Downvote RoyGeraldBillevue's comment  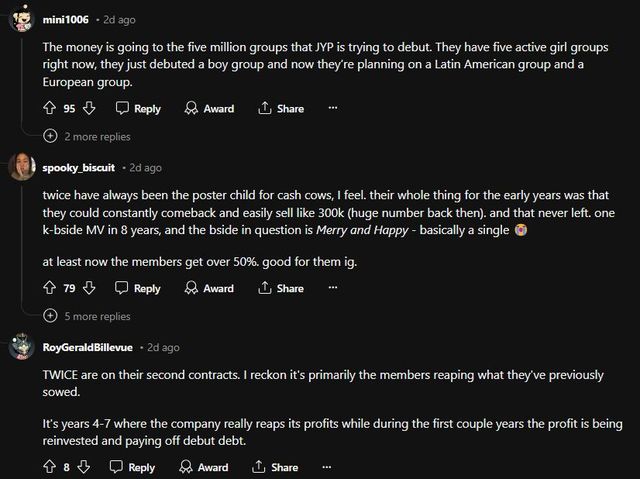point(83,467)
